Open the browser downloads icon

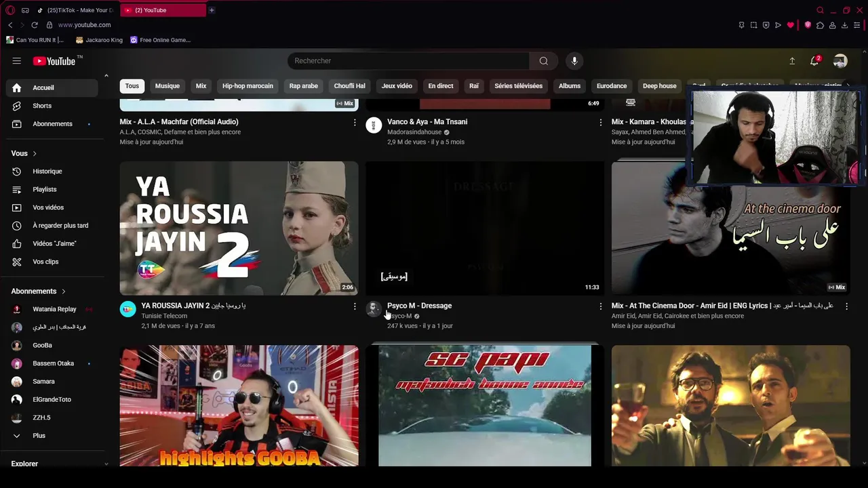[x=844, y=25]
